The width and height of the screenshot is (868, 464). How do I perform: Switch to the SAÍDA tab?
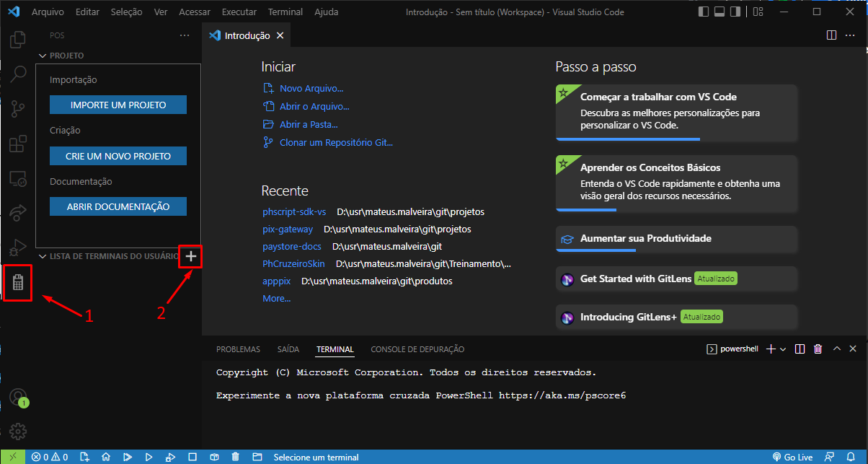[288, 349]
